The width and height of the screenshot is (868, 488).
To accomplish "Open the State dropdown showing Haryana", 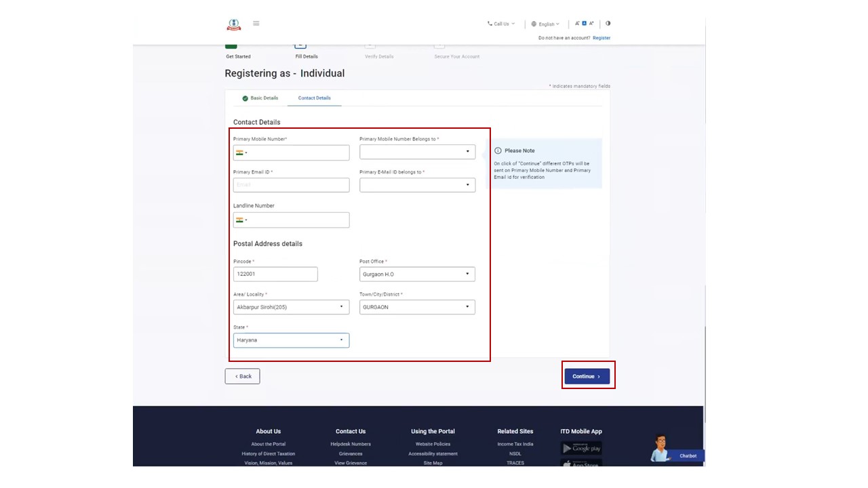I will (291, 340).
